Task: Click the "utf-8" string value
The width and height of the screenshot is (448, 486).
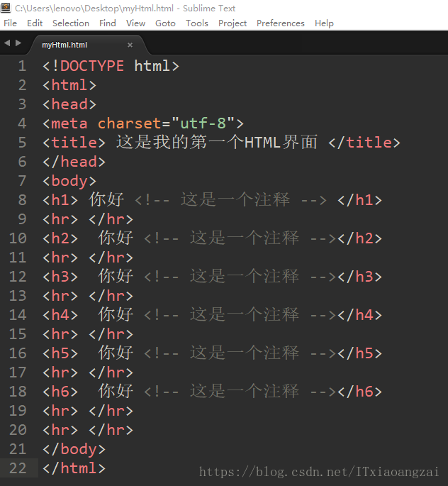Action: tap(203, 123)
